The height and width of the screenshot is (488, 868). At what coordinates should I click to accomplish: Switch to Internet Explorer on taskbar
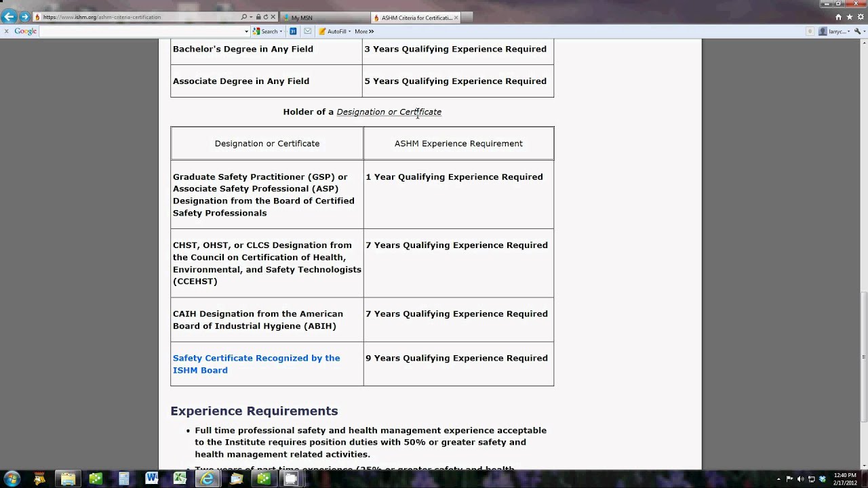coord(208,479)
